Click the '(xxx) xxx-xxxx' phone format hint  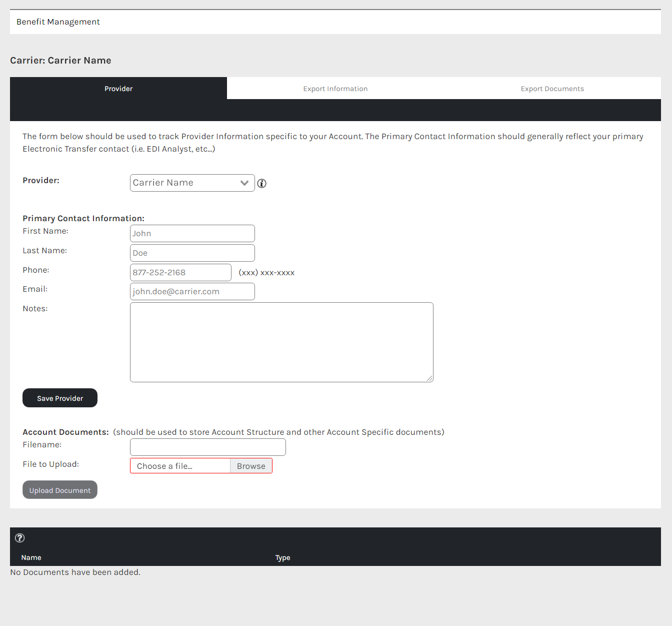266,273
